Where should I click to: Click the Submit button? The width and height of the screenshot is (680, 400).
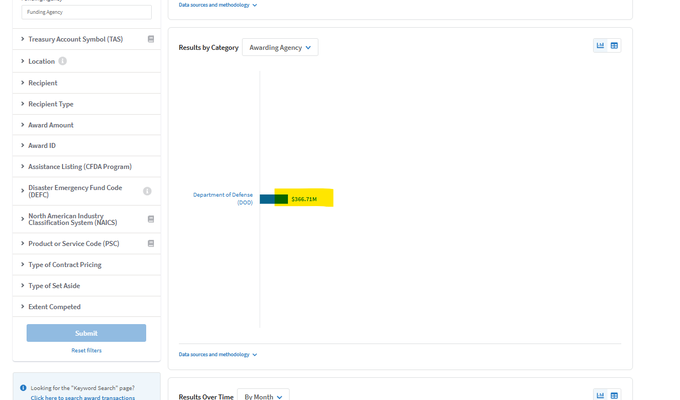[86, 333]
